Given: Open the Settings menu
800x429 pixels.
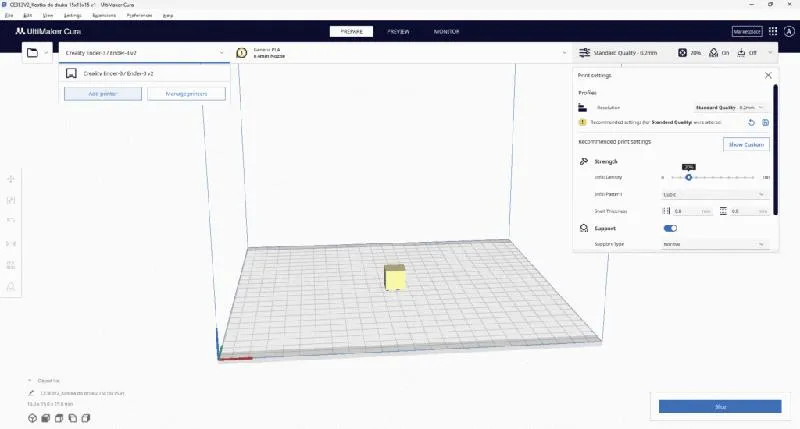Looking at the screenshot, I should tap(72, 15).
